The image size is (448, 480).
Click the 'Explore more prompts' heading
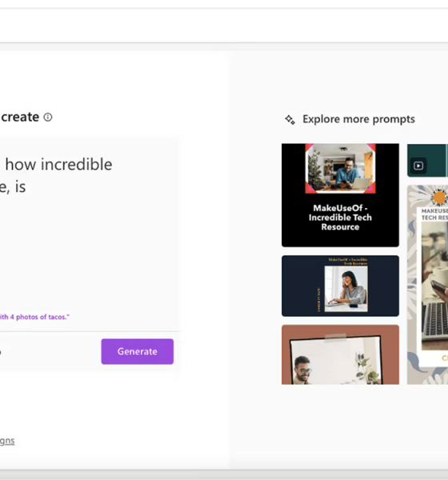[x=358, y=119]
